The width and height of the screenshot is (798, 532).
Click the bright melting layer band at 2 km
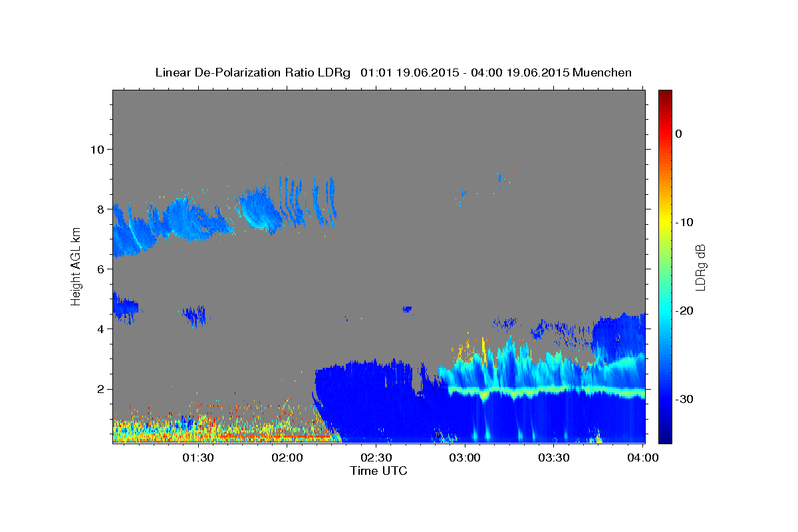pos(547,390)
